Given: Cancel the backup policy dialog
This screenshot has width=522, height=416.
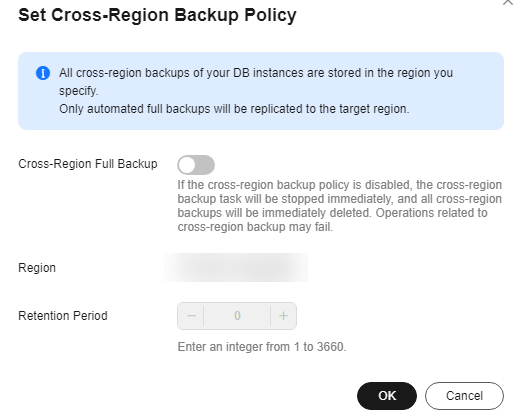Looking at the screenshot, I should click(x=464, y=396).
